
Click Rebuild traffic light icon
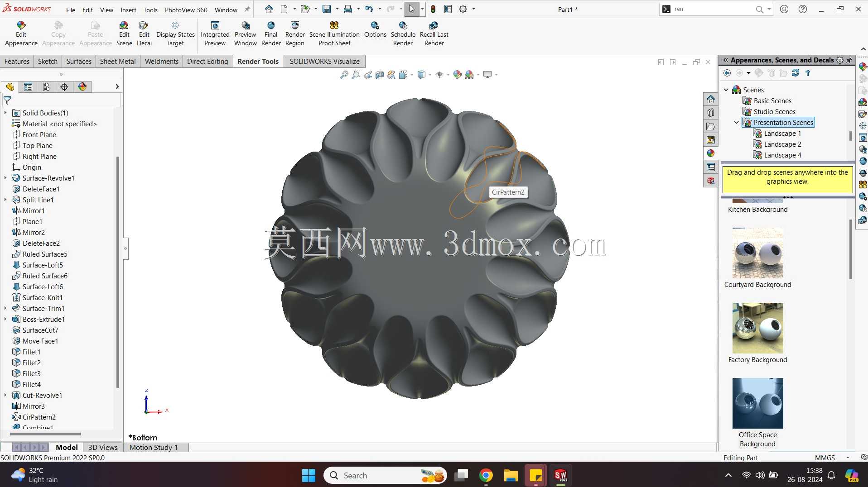[433, 9]
